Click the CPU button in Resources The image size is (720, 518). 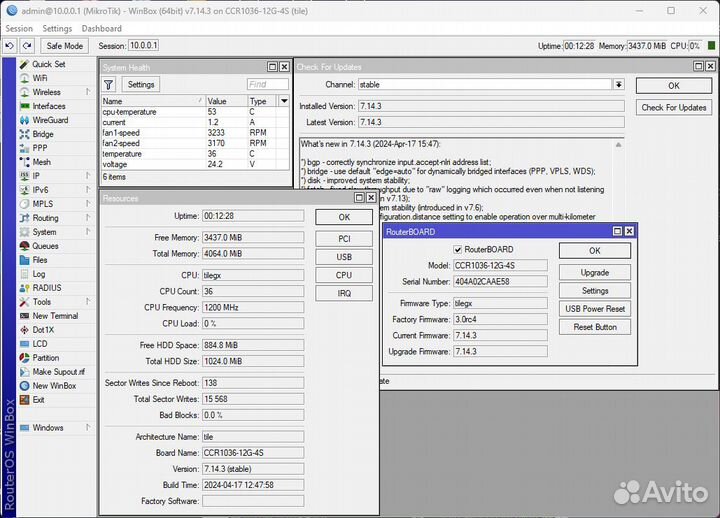(x=344, y=275)
